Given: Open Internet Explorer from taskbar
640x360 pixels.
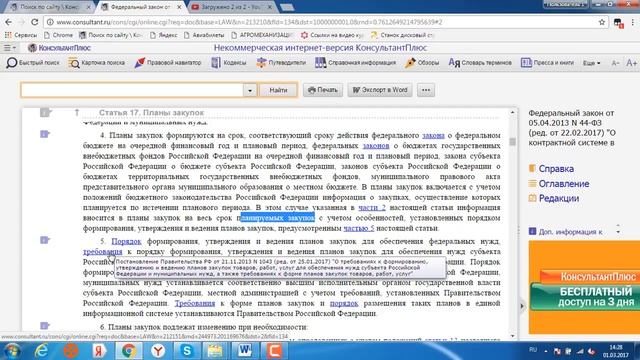Looking at the screenshot, I should click(x=41, y=351).
